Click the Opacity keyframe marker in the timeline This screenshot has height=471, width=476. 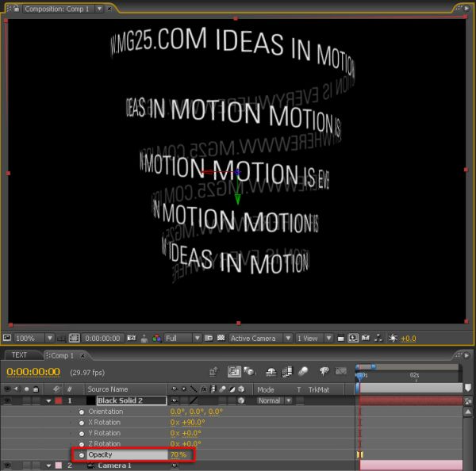(x=360, y=454)
